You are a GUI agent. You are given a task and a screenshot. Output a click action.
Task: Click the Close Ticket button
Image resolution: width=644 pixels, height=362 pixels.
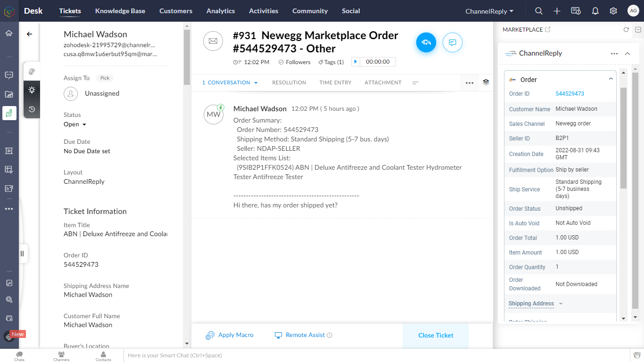tap(436, 335)
